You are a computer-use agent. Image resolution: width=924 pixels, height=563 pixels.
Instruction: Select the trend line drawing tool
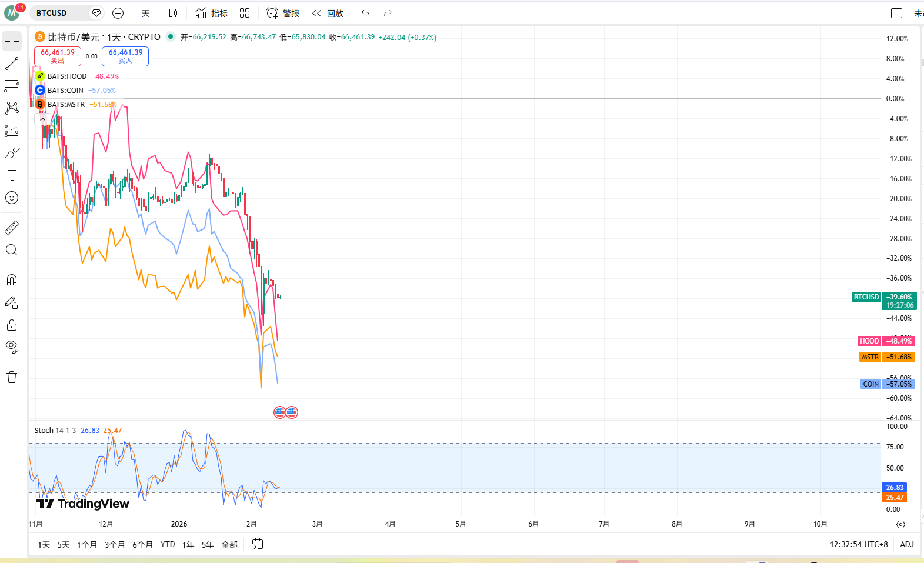pyautogui.click(x=12, y=64)
